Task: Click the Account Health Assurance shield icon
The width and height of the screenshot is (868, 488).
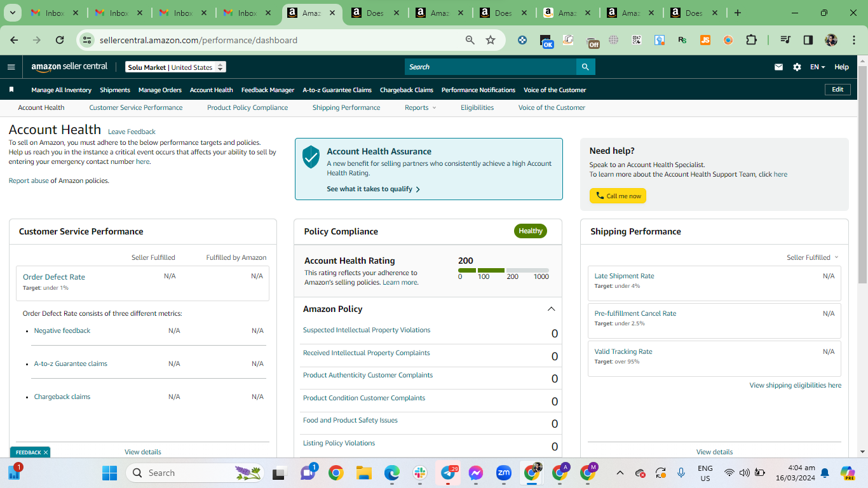Action: [x=311, y=156]
